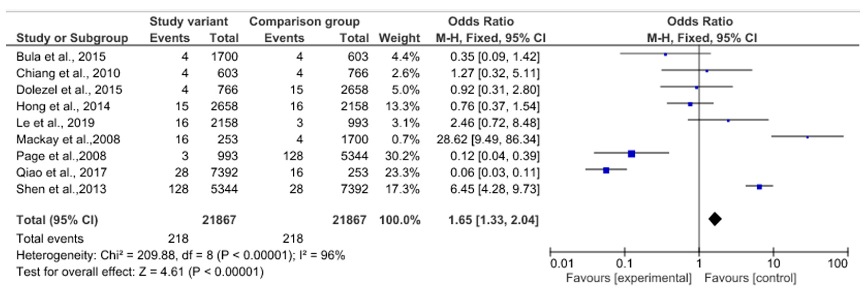Viewport: 868px width, 293px height.
Task: Select the 'Study or Subgroup' column header
Action: click(72, 38)
